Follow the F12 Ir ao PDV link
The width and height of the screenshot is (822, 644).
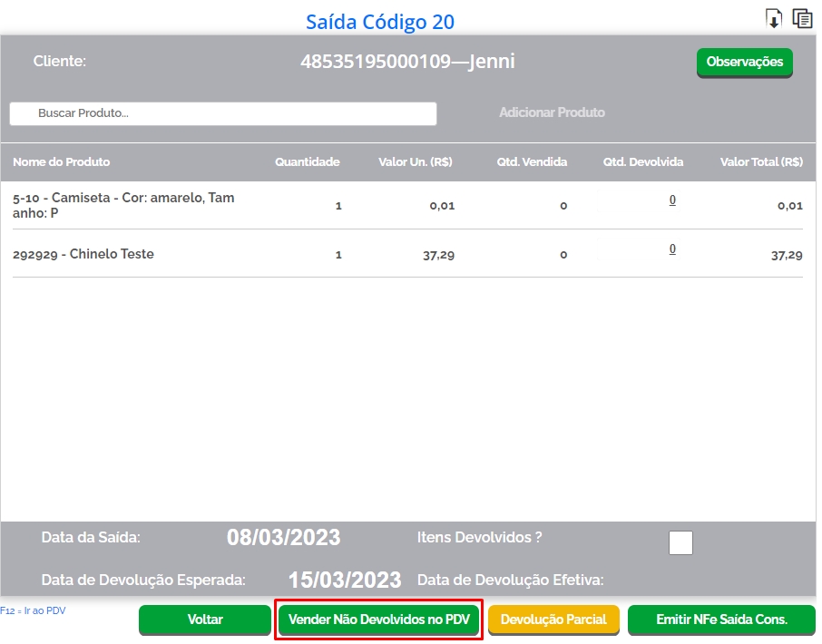34,610
